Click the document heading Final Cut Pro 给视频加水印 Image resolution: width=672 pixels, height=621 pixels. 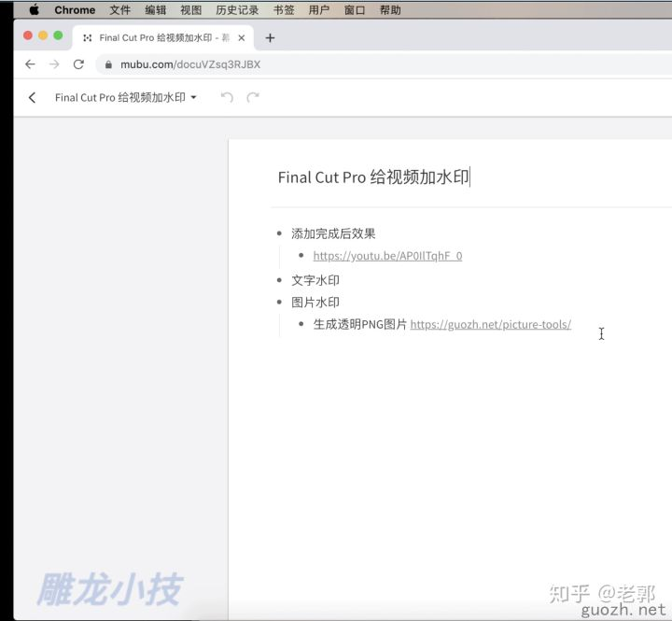pos(373,177)
